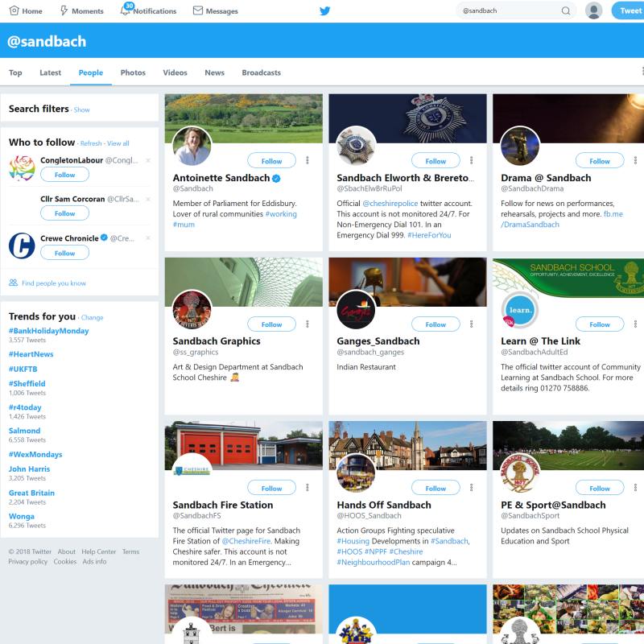
Task: Open the Messages envelope icon
Action: (x=198, y=10)
